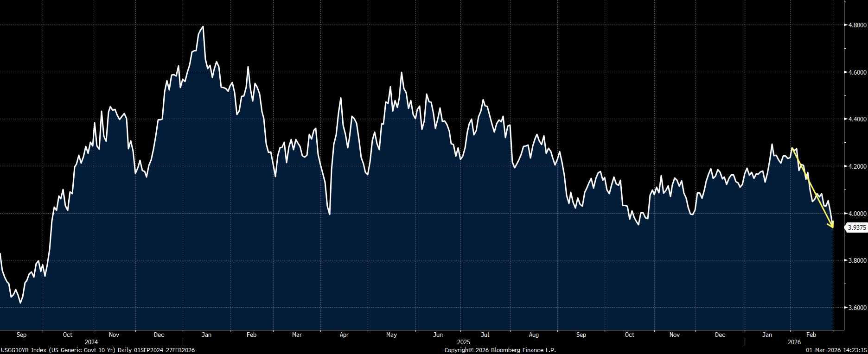Click the 3.9375 last price tag
Viewport: 868px width, 354px height.
pos(856,228)
